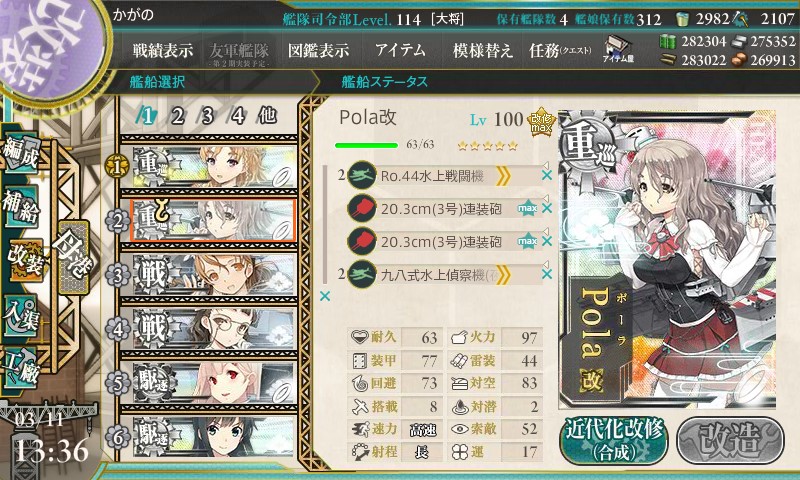The image size is (800, 480).
Task: Open the 補給 resupply side icon
Action: [x=21, y=207]
